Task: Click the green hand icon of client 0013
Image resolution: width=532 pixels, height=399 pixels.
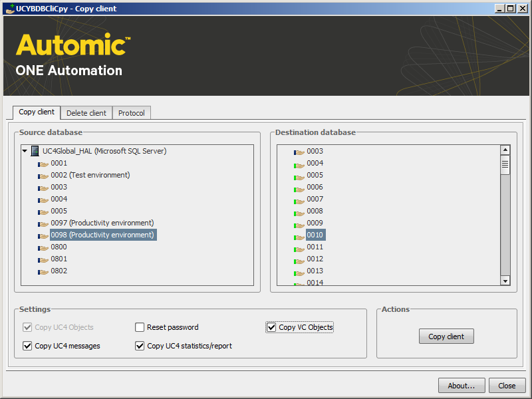Action: 299,272
